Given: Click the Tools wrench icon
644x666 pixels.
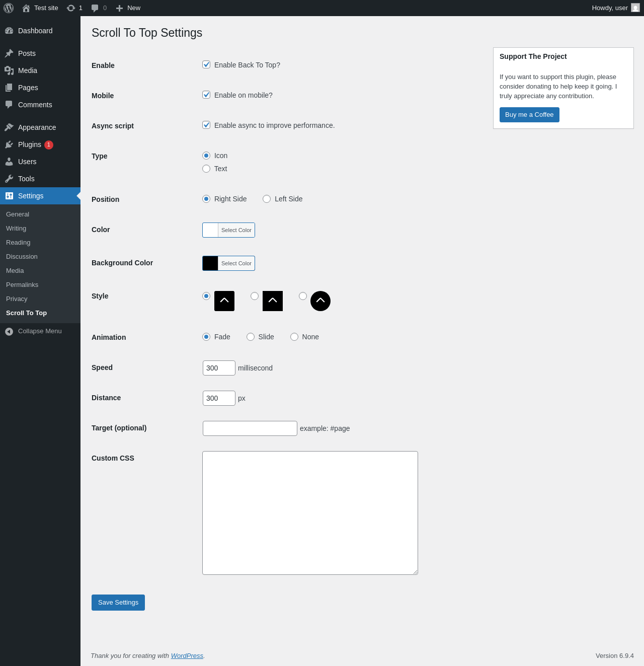Looking at the screenshot, I should [9, 179].
